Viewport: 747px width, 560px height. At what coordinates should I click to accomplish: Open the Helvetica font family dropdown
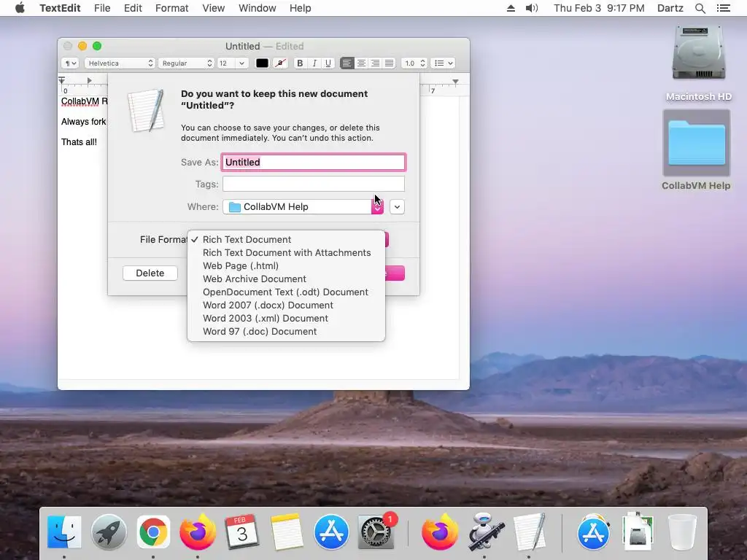pos(120,63)
